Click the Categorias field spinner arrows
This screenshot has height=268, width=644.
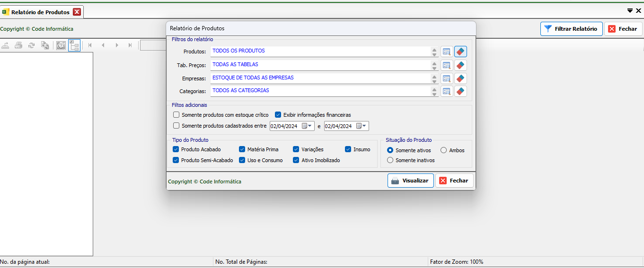click(434, 91)
